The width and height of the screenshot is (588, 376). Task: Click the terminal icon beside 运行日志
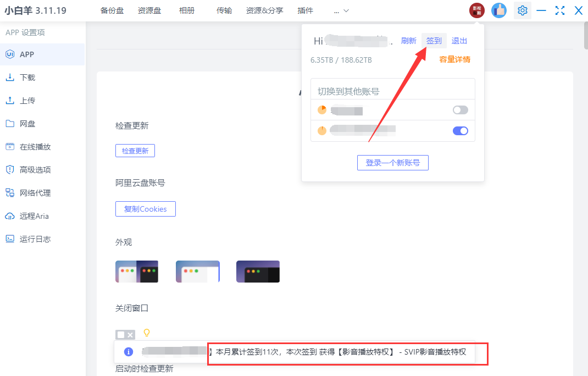pyautogui.click(x=10, y=239)
